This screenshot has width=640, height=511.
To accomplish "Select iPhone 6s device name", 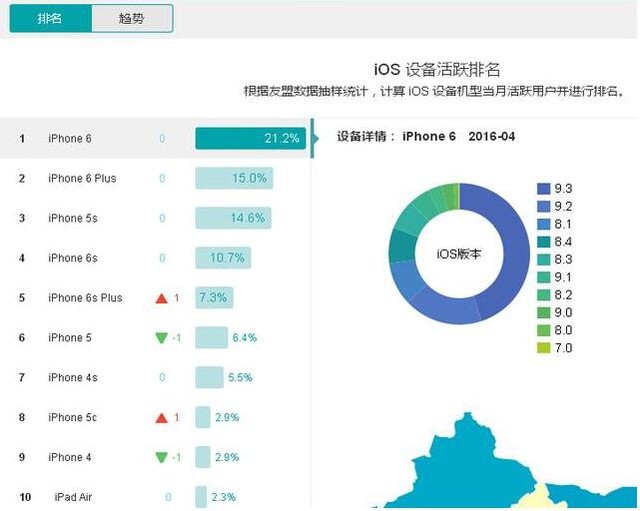I will 73,258.
